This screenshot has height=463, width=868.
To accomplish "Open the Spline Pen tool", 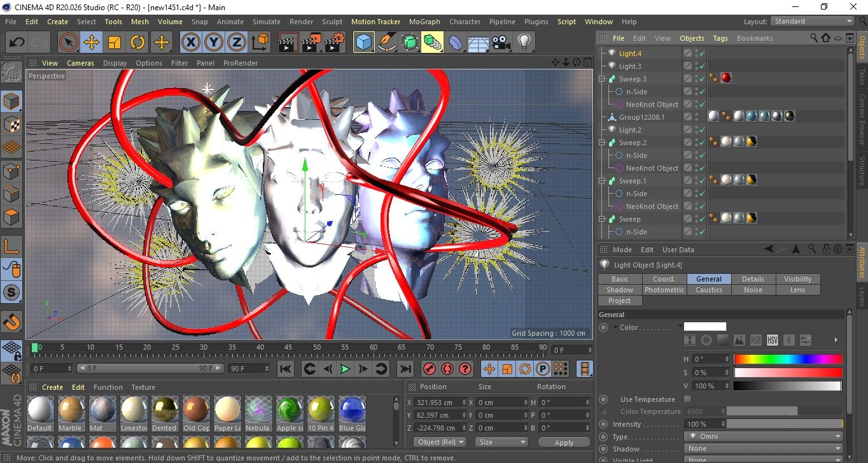I will 386,43.
